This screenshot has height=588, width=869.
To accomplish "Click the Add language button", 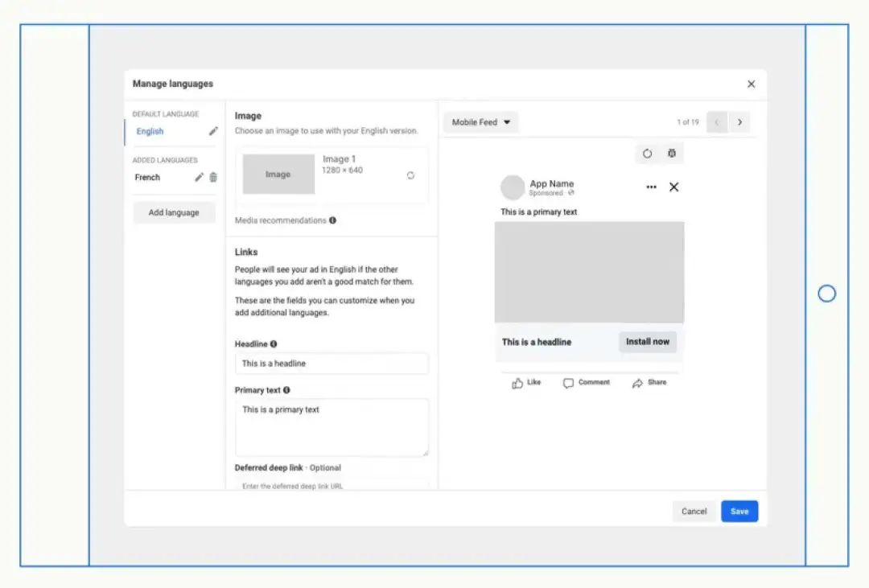I will [x=174, y=212].
